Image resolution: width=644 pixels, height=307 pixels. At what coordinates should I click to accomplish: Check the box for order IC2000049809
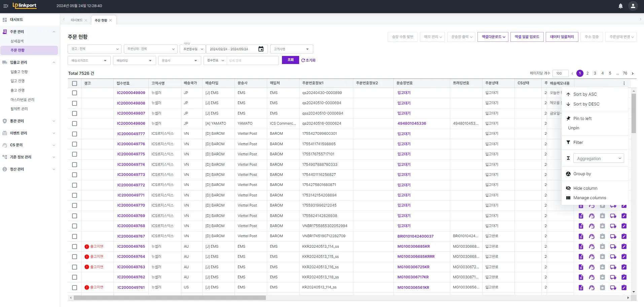click(x=75, y=93)
